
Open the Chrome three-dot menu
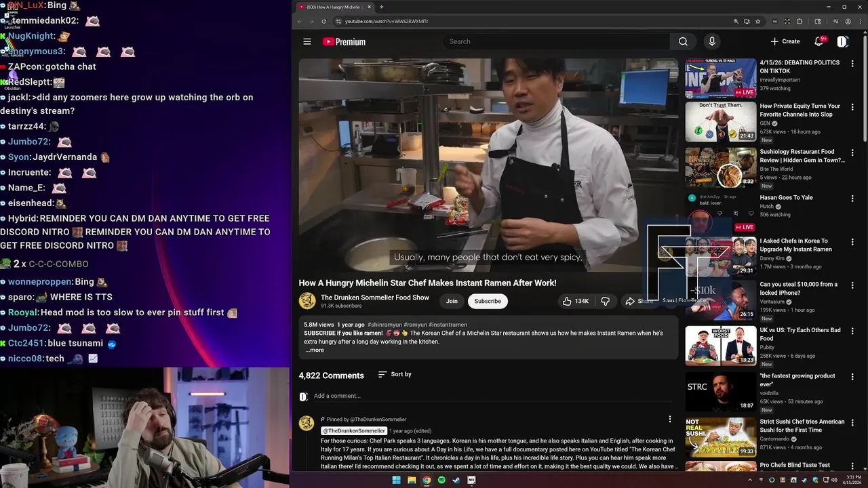click(x=860, y=21)
